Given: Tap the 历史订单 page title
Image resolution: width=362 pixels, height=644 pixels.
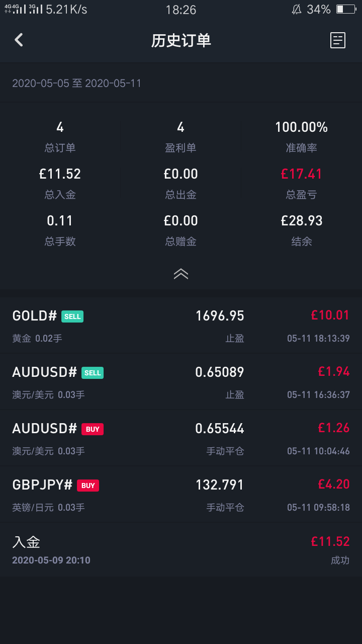Looking at the screenshot, I should 181,41.
